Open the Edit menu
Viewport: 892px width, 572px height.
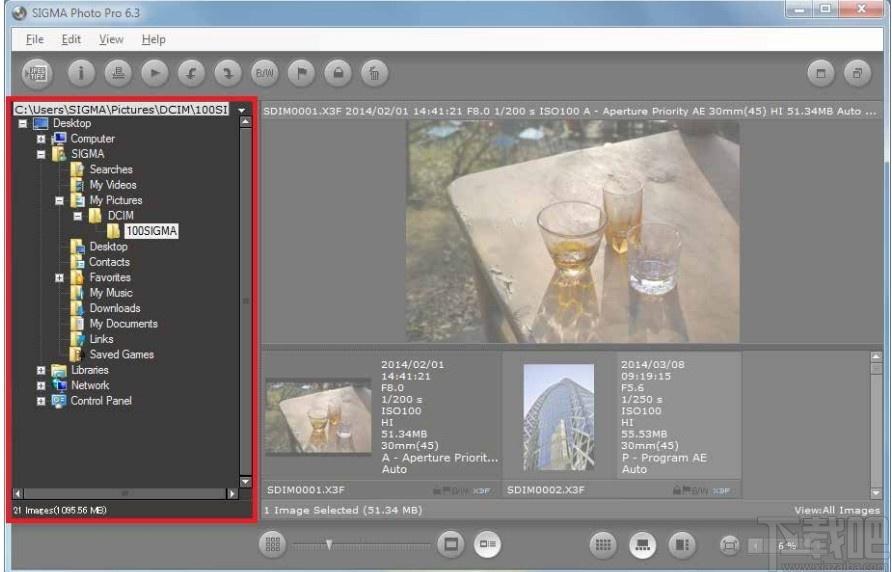[x=71, y=39]
